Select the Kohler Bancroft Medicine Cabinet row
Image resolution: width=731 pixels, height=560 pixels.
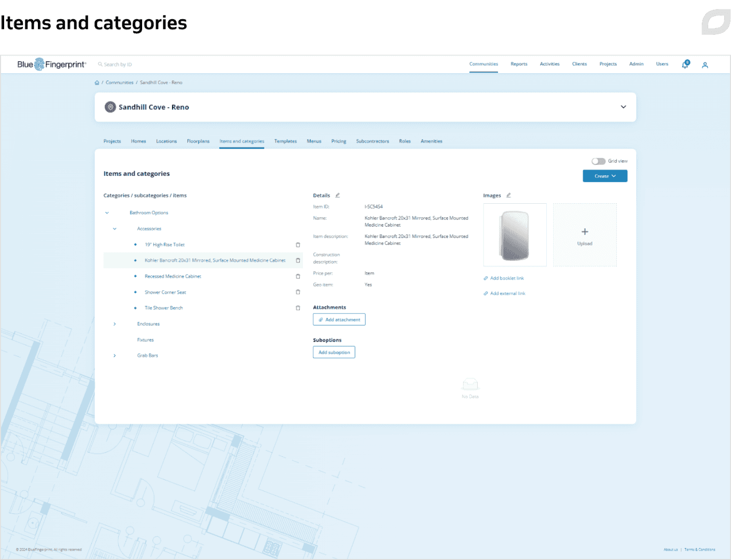(203, 260)
